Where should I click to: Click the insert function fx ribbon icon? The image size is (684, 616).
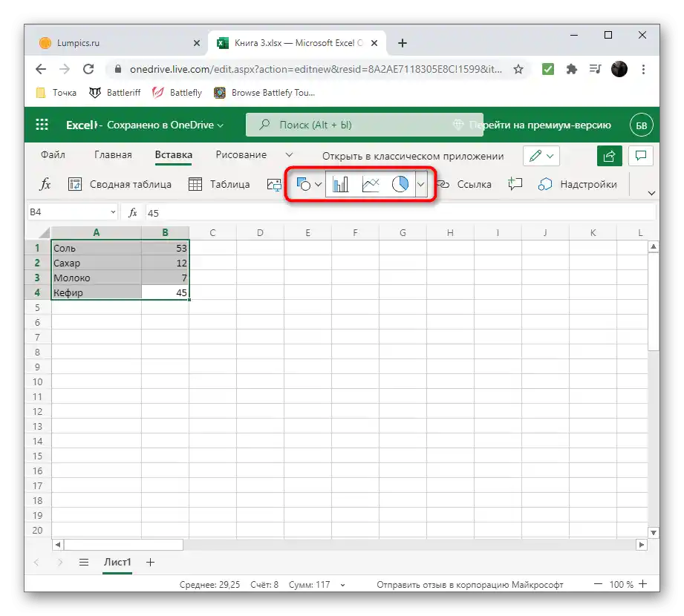click(x=45, y=184)
